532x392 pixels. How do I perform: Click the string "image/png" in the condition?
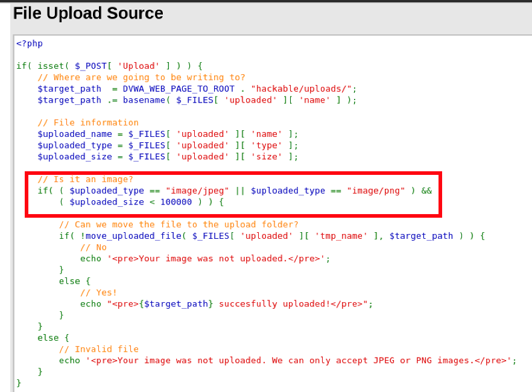coord(376,191)
